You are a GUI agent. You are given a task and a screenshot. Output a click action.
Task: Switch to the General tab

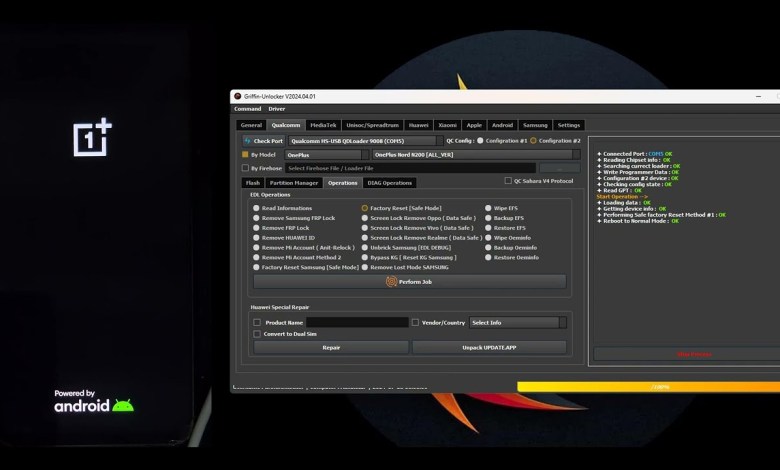[251, 125]
